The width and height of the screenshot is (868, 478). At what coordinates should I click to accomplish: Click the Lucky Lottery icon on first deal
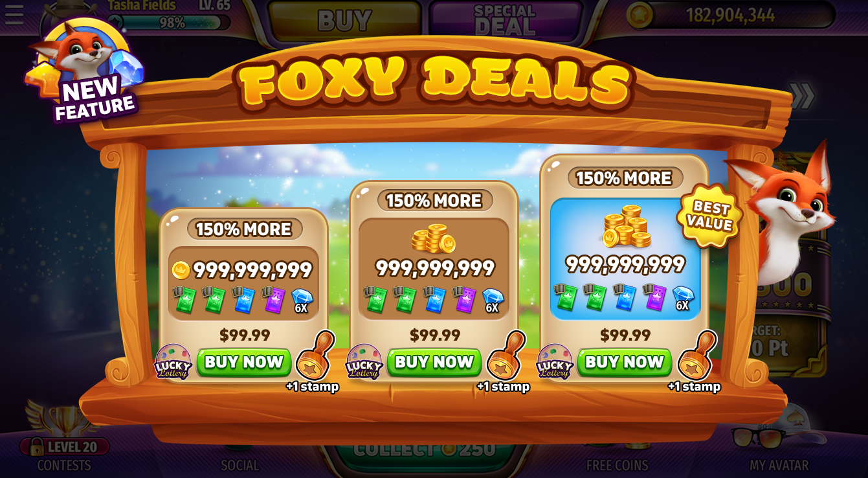tap(173, 361)
